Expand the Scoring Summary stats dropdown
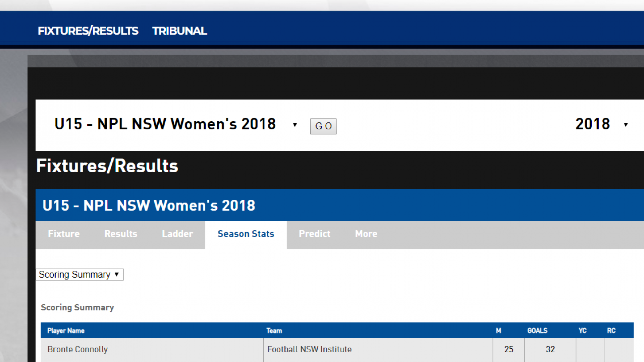Viewport: 644px width, 362px height. pyautogui.click(x=79, y=275)
